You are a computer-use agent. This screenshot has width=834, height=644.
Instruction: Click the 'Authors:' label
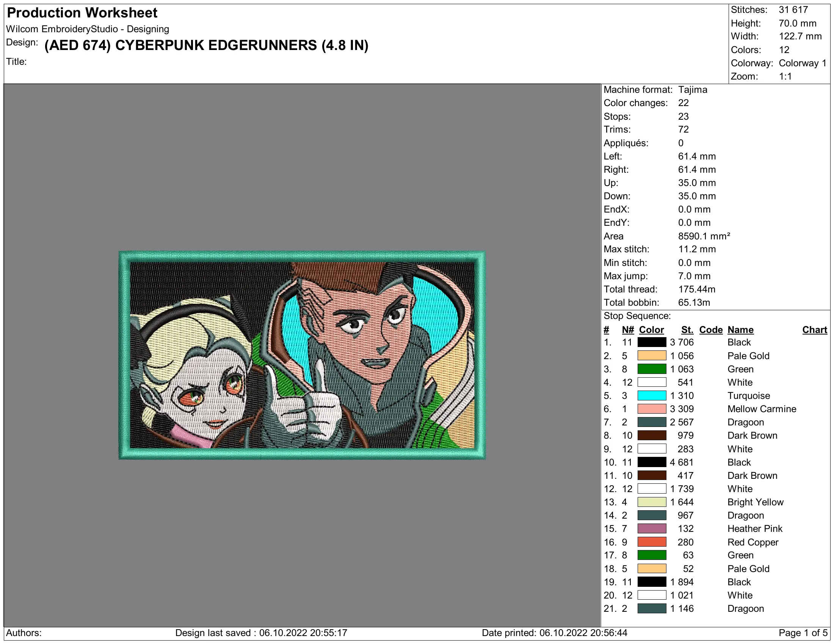tap(24, 633)
